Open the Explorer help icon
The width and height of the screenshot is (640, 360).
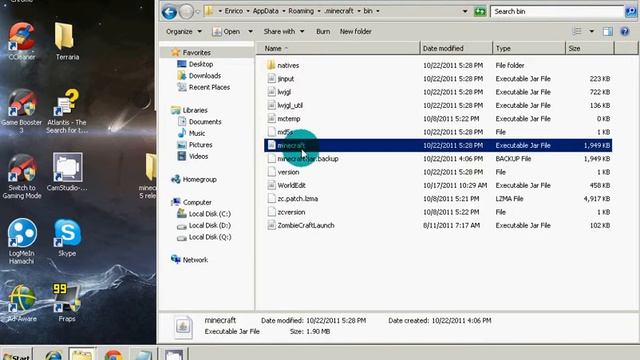[x=624, y=31]
